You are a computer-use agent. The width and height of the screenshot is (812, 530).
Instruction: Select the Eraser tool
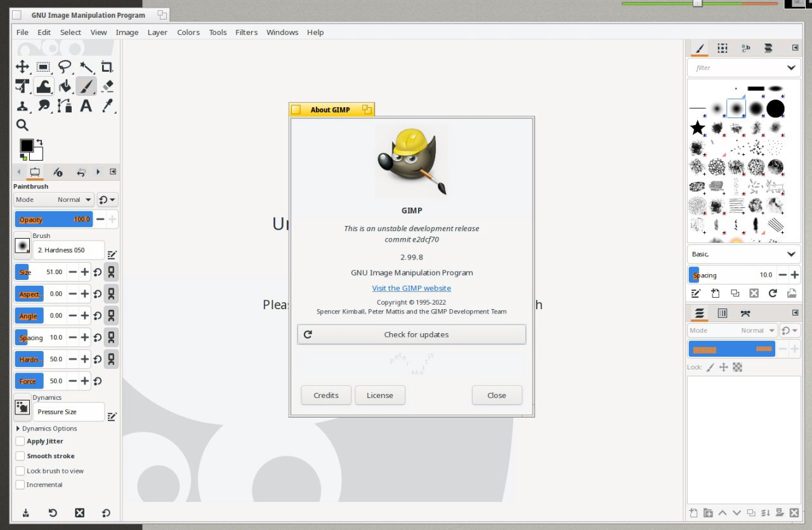[x=107, y=86]
